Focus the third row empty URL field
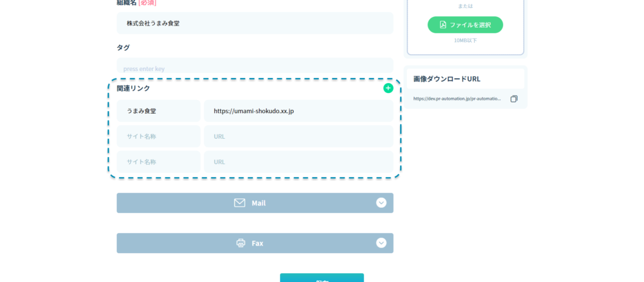The image size is (644, 282). point(298,161)
